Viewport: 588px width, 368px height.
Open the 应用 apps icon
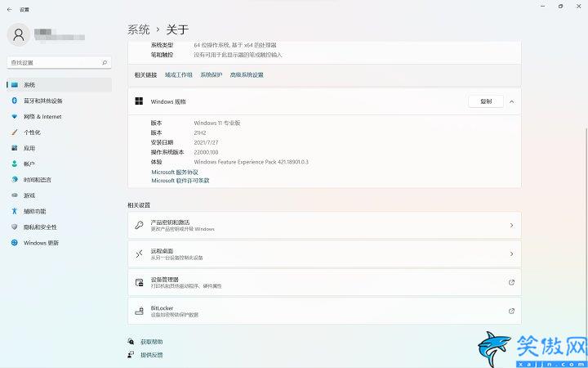click(x=14, y=148)
